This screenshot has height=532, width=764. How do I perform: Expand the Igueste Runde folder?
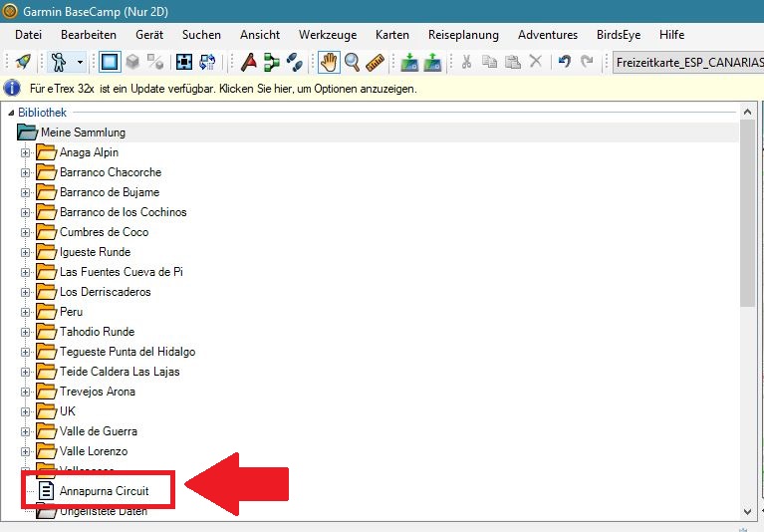pyautogui.click(x=25, y=253)
